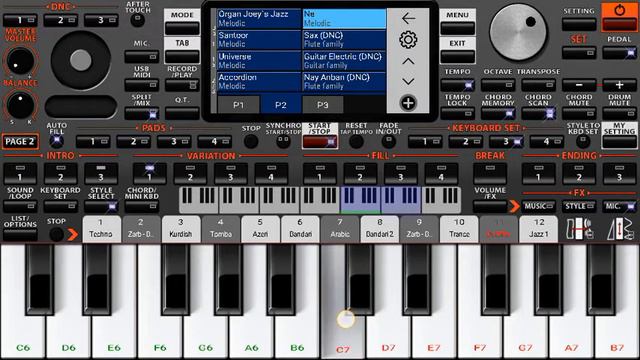Screen dimensions: 640x360
Task: Toggle Synchro Start/Stop
Action: [x=283, y=142]
